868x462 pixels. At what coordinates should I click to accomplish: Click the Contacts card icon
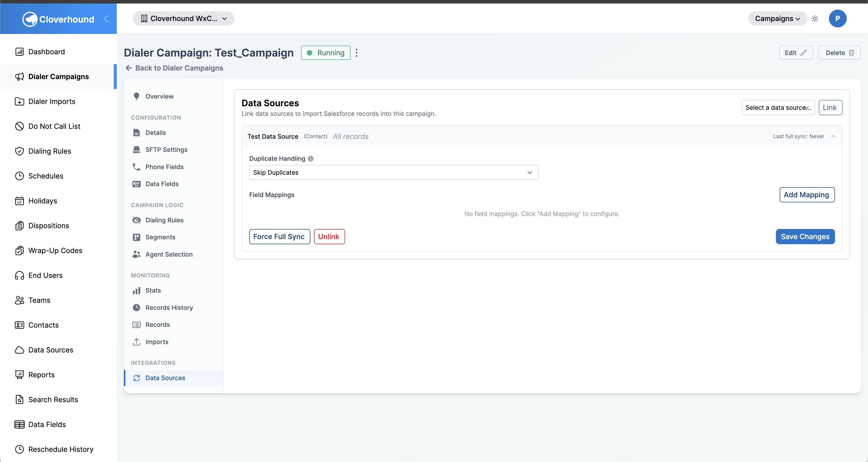[x=20, y=325]
